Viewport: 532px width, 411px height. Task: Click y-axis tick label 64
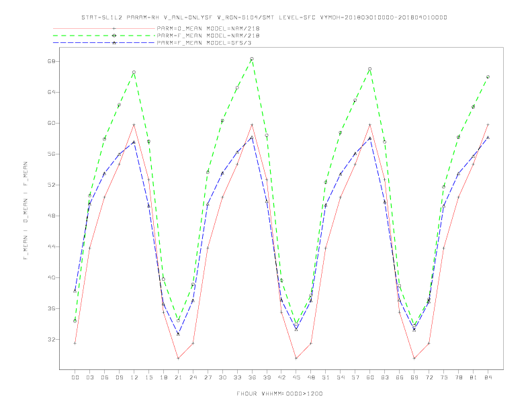[51, 92]
